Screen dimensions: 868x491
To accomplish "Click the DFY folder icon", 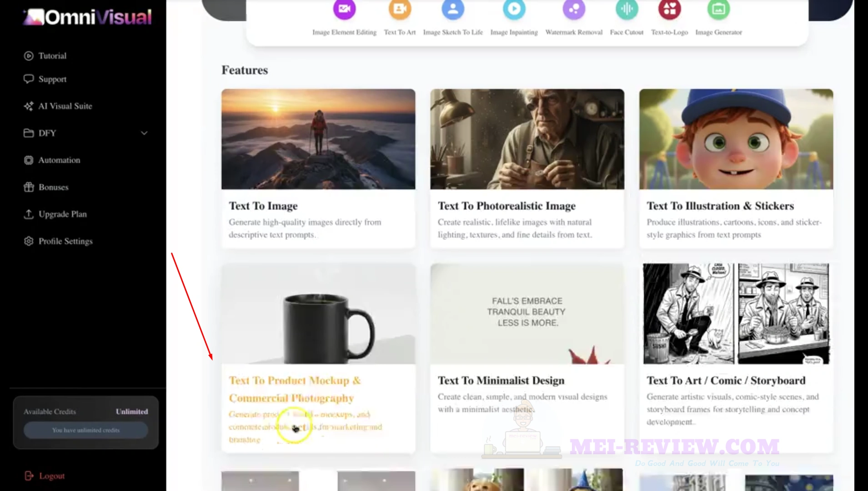I will (x=29, y=133).
